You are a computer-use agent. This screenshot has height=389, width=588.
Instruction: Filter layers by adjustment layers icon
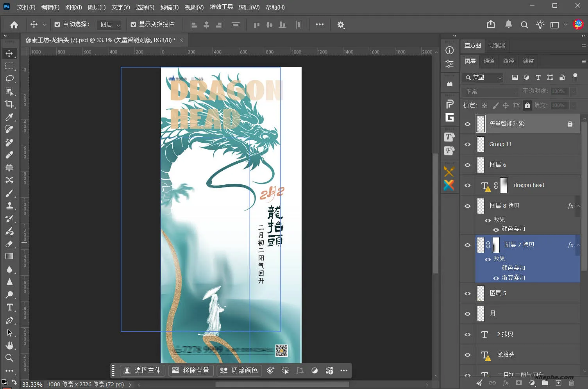click(x=526, y=77)
